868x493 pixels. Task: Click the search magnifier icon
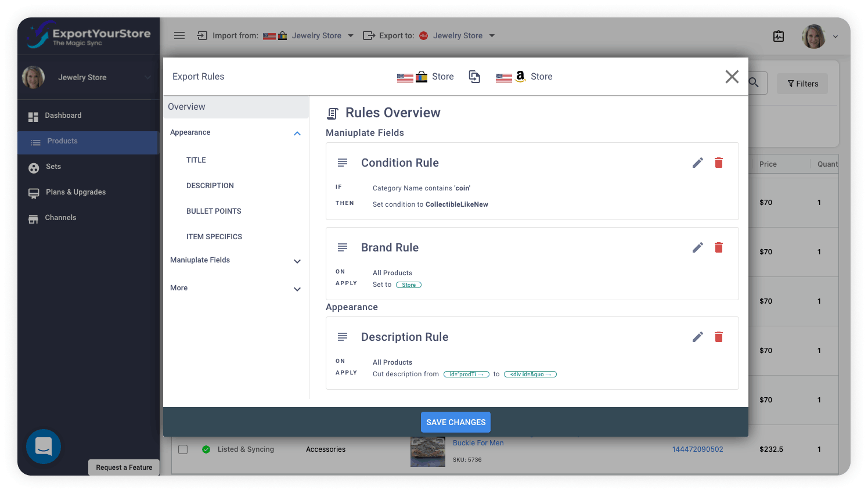pos(754,82)
